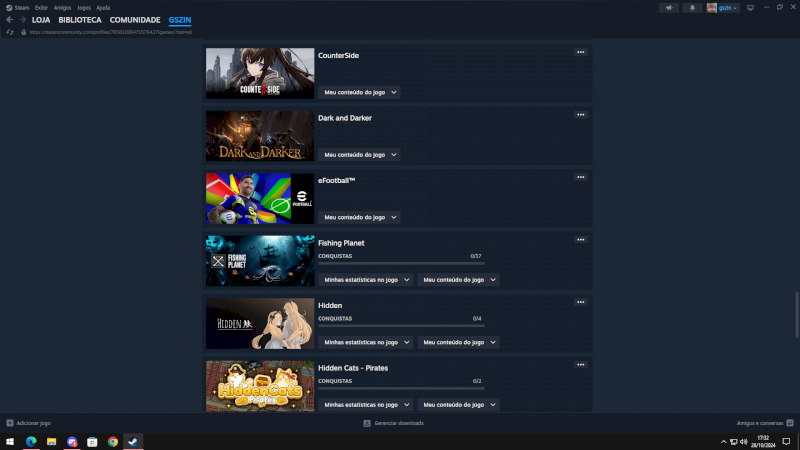
Task: Click the download icon beside Gerenciar downloads
Action: coord(367,423)
